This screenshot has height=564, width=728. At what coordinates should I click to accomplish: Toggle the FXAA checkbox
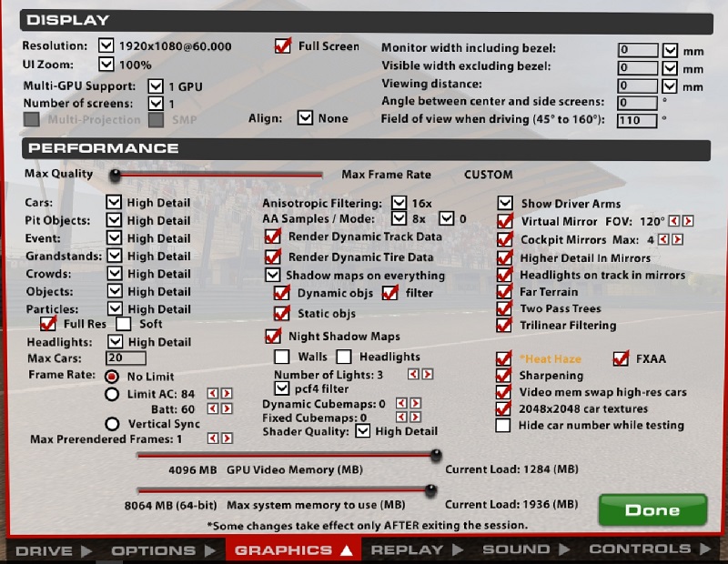coord(621,358)
